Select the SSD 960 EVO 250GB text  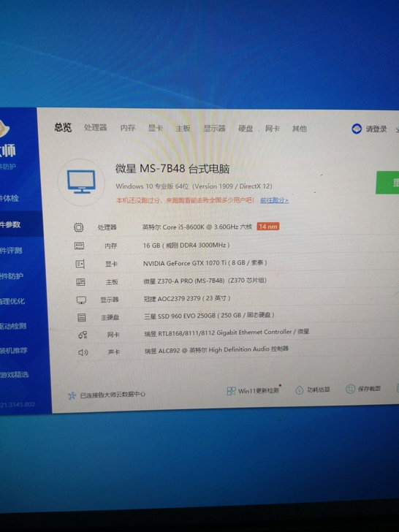pos(209,316)
